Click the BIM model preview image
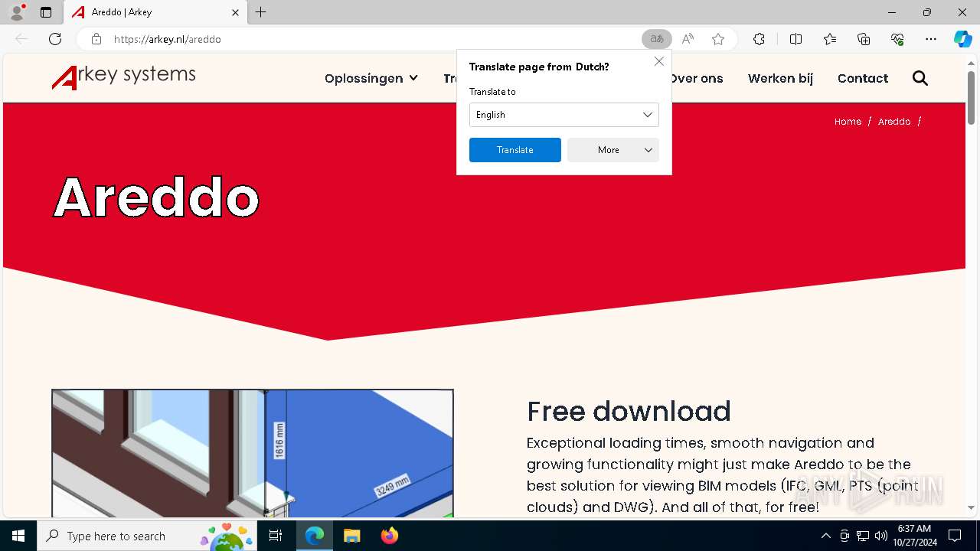980x551 pixels. tap(253, 453)
